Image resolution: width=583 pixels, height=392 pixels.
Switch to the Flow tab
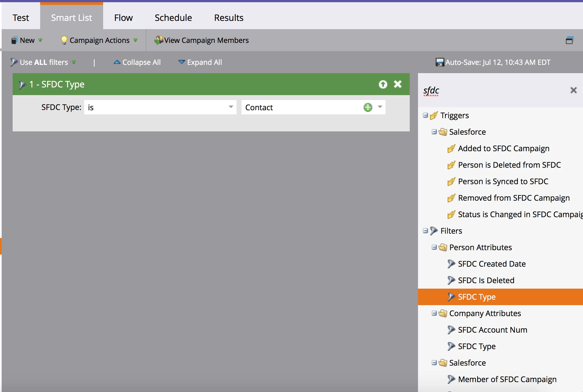(x=123, y=18)
